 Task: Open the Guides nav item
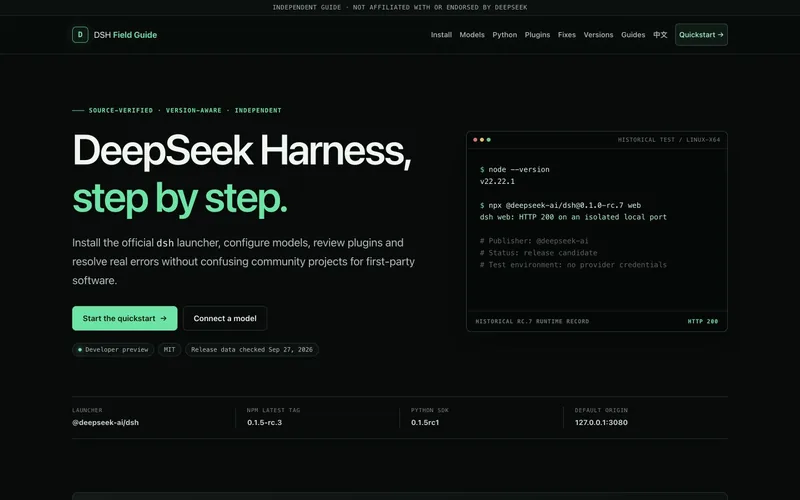(633, 35)
